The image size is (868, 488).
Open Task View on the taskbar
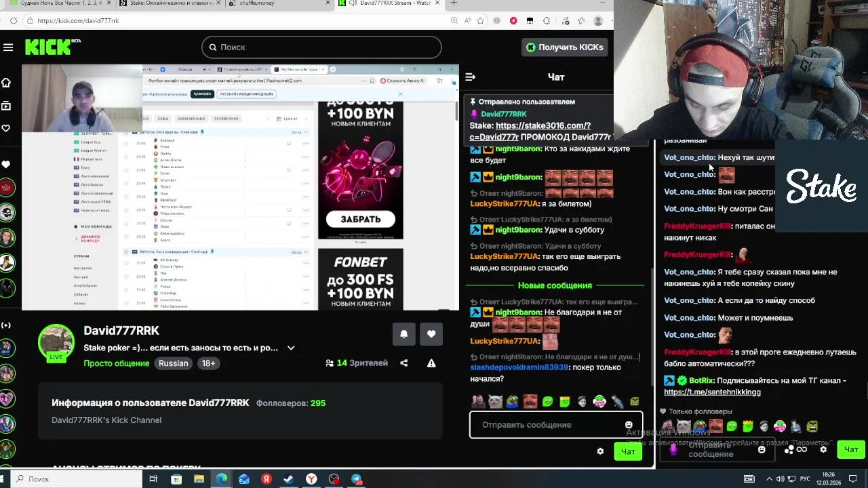(x=153, y=479)
